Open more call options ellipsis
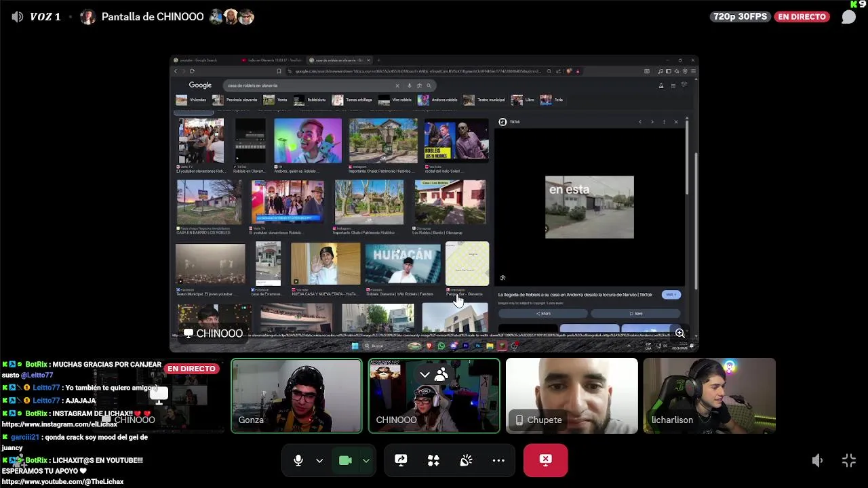868x488 pixels. (x=498, y=461)
